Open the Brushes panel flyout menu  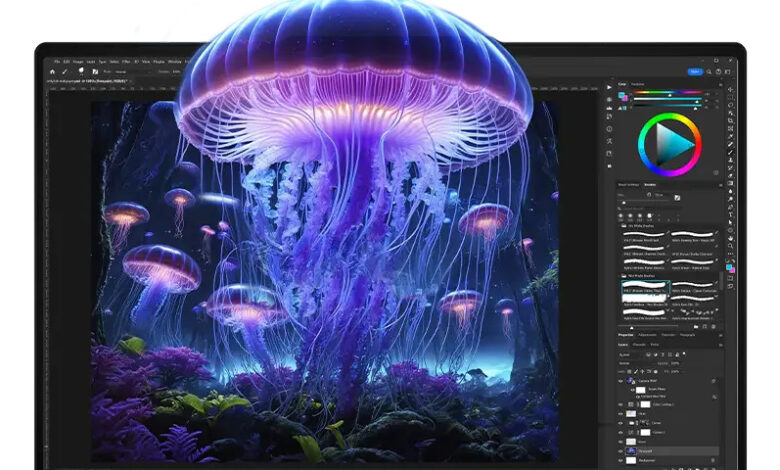(721, 185)
